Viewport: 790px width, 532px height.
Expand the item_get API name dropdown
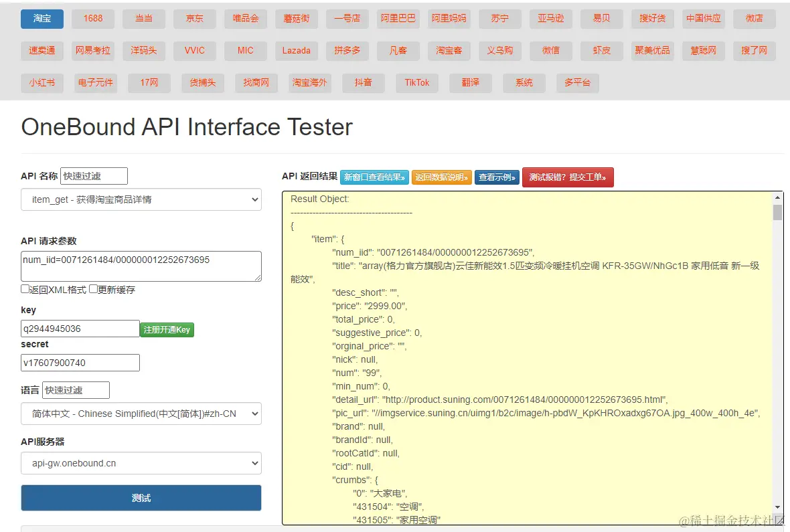pos(141,199)
